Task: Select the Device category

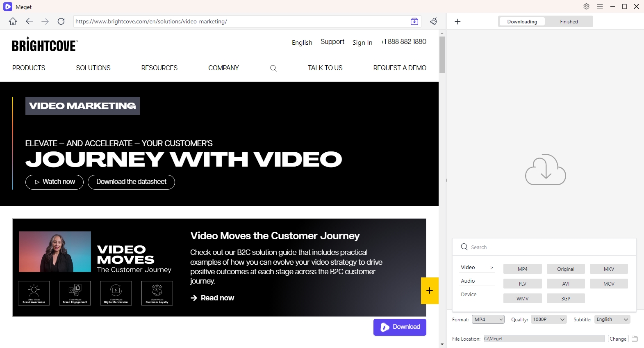Action: (x=469, y=294)
